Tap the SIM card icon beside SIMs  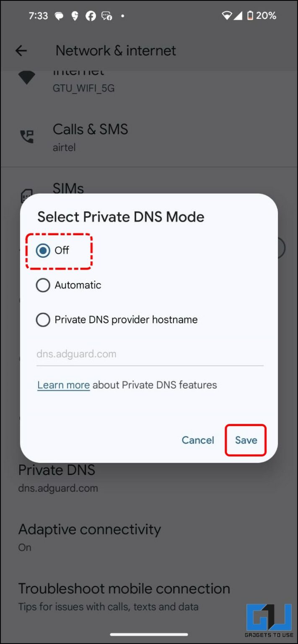coord(26,194)
